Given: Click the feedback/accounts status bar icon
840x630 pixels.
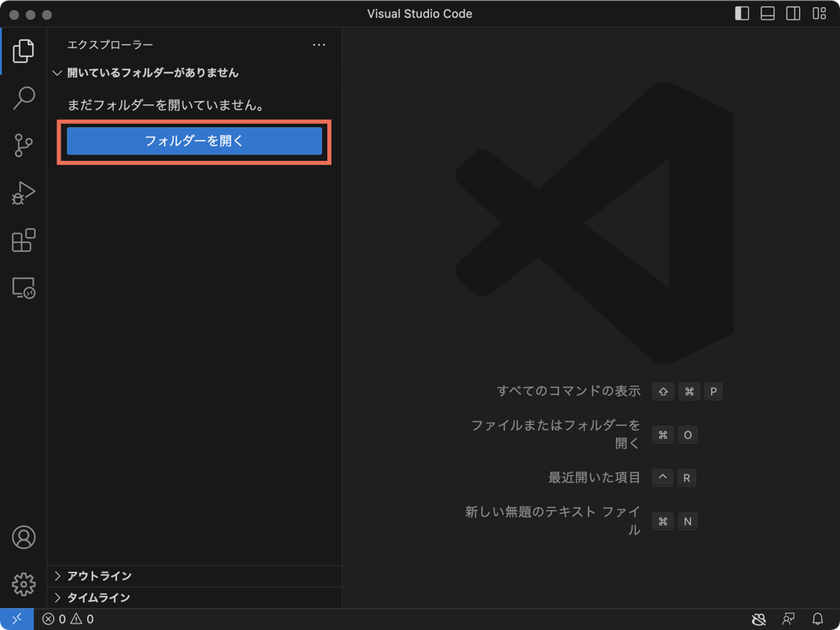Looking at the screenshot, I should (788, 619).
